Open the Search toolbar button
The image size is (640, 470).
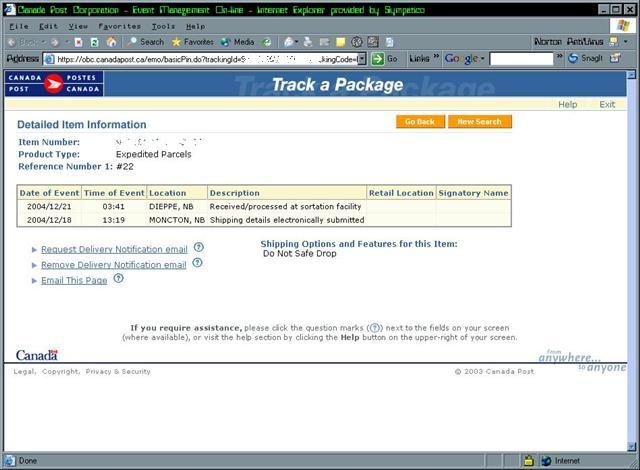[x=146, y=42]
